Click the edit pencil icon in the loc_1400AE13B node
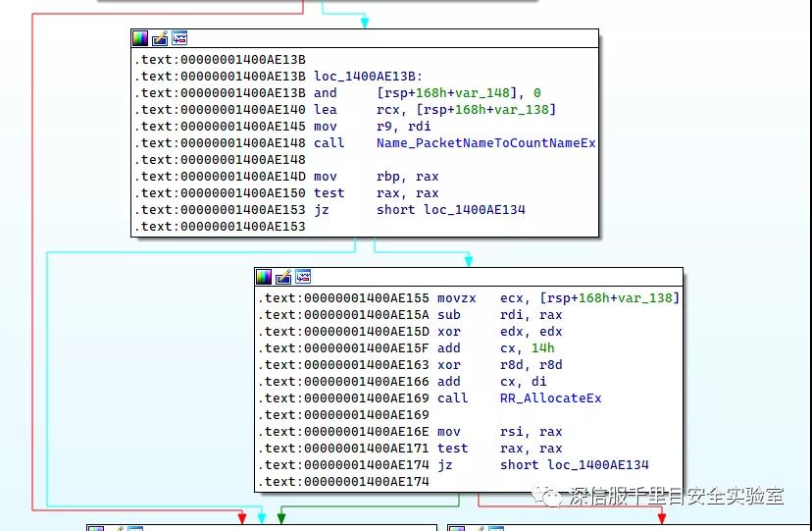The height and width of the screenshot is (531, 812). coord(160,38)
